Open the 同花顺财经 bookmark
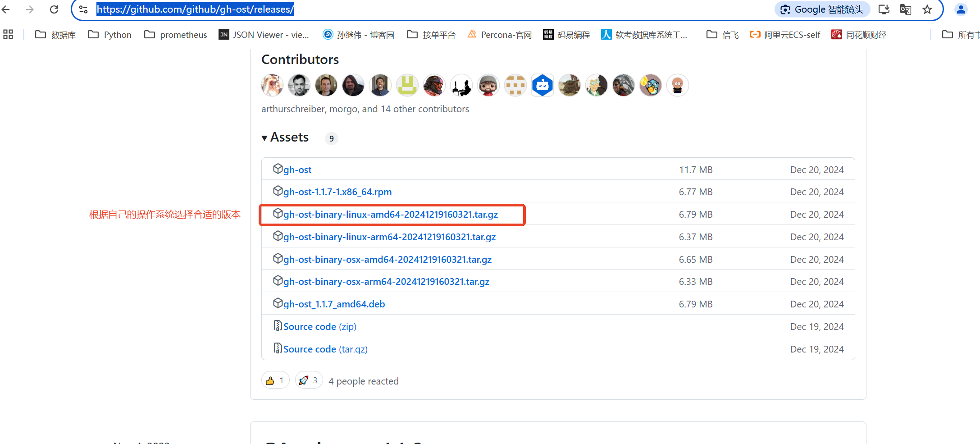This screenshot has width=980, height=444. click(859, 35)
